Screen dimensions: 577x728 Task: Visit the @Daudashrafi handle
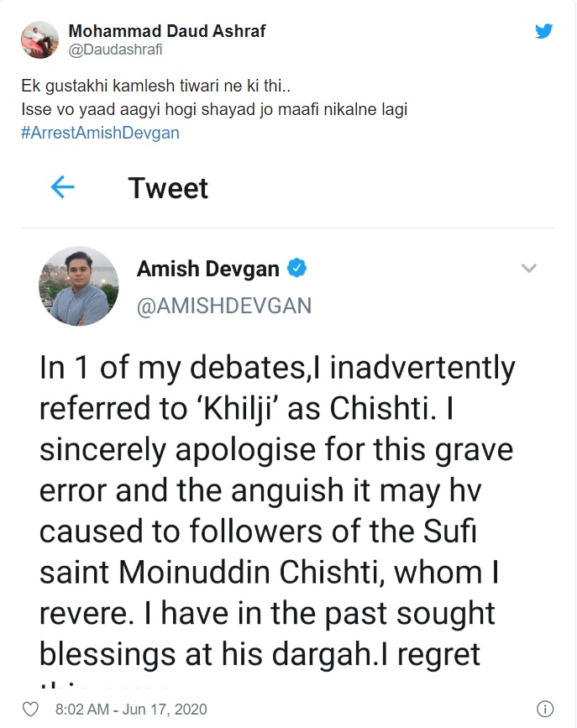pyautogui.click(x=115, y=49)
